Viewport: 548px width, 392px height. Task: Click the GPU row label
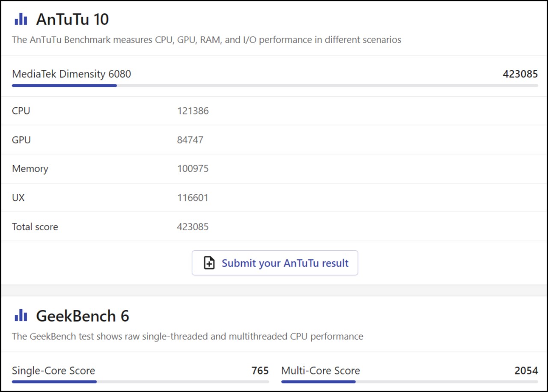pos(21,140)
